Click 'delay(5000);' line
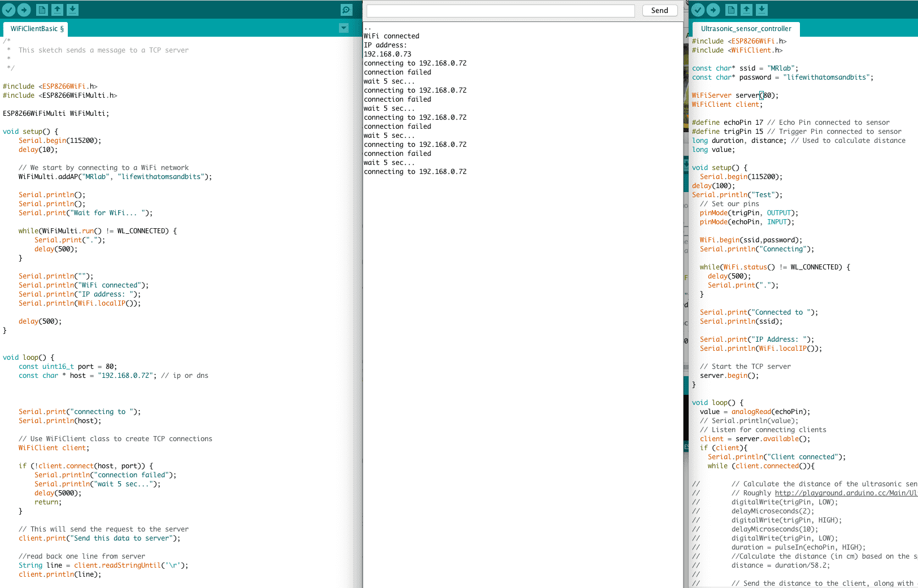The image size is (918, 588). click(58, 493)
